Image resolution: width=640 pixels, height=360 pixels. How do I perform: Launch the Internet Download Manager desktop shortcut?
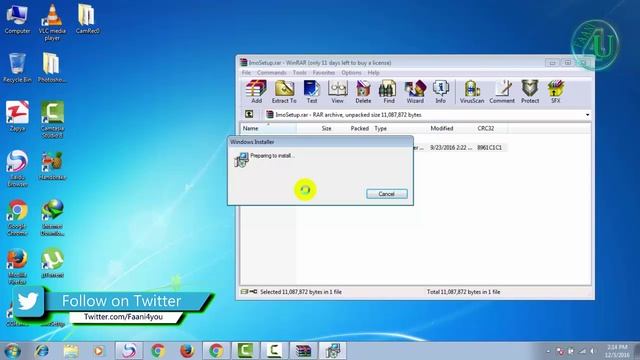point(52,218)
